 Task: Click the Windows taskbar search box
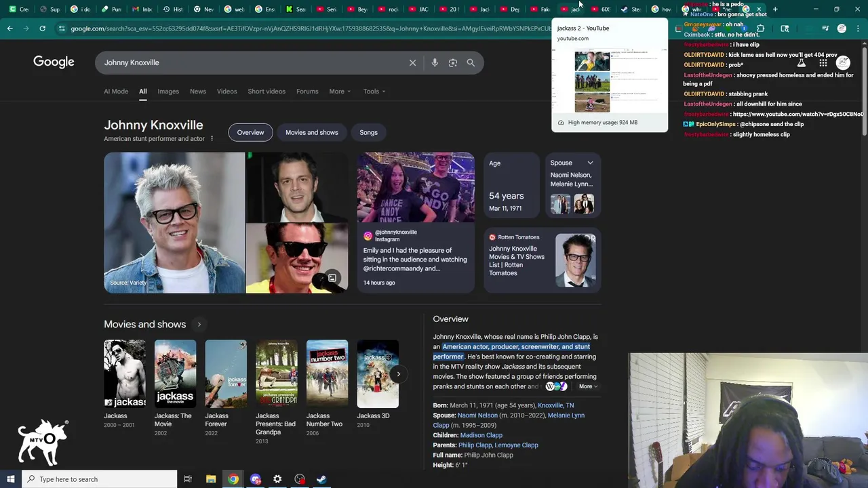click(99, 479)
